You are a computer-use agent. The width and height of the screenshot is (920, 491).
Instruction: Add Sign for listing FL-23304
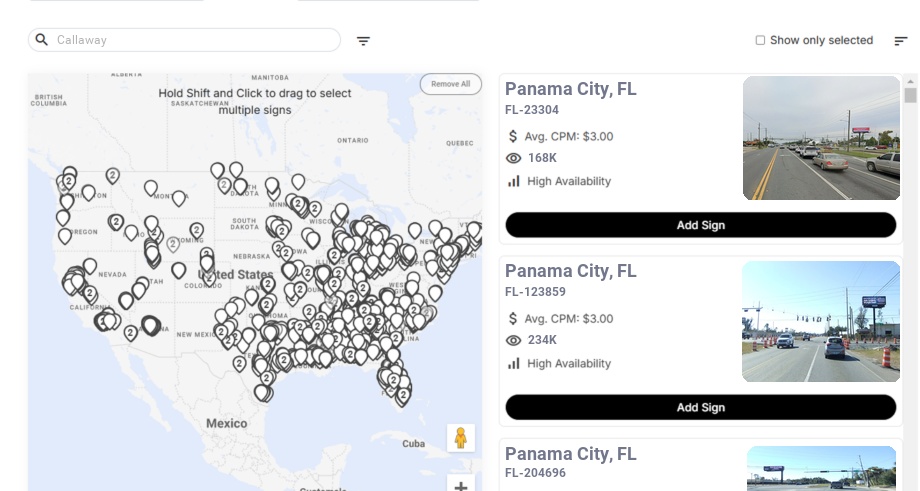click(x=700, y=225)
